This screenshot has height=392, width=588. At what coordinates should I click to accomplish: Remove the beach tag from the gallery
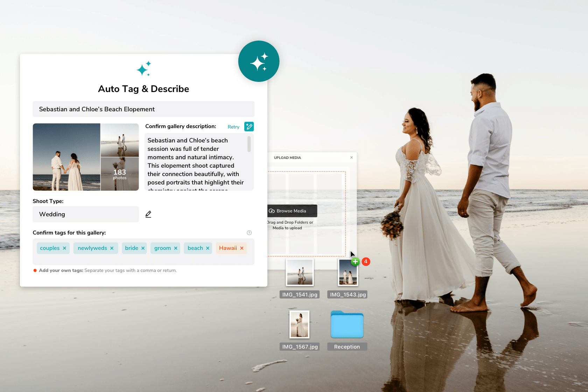[208, 248]
